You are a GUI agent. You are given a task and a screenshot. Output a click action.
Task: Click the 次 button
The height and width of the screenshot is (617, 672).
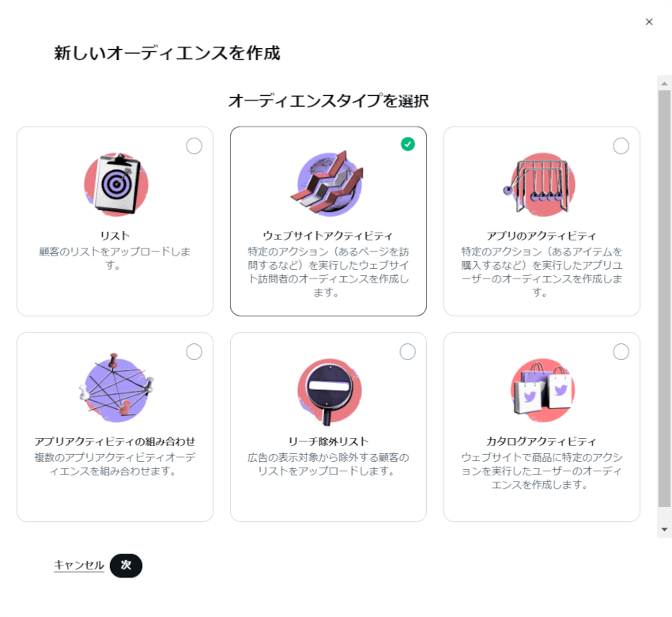tap(126, 565)
